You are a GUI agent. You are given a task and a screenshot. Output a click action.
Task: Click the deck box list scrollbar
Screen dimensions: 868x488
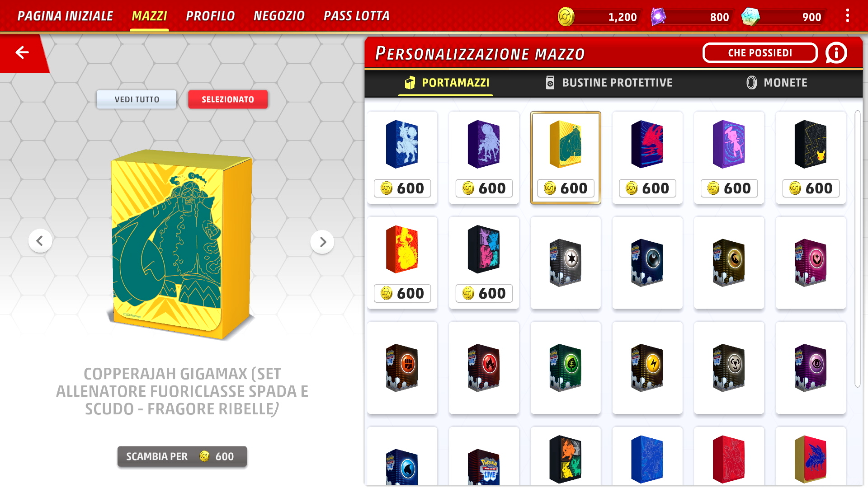tap(858, 249)
